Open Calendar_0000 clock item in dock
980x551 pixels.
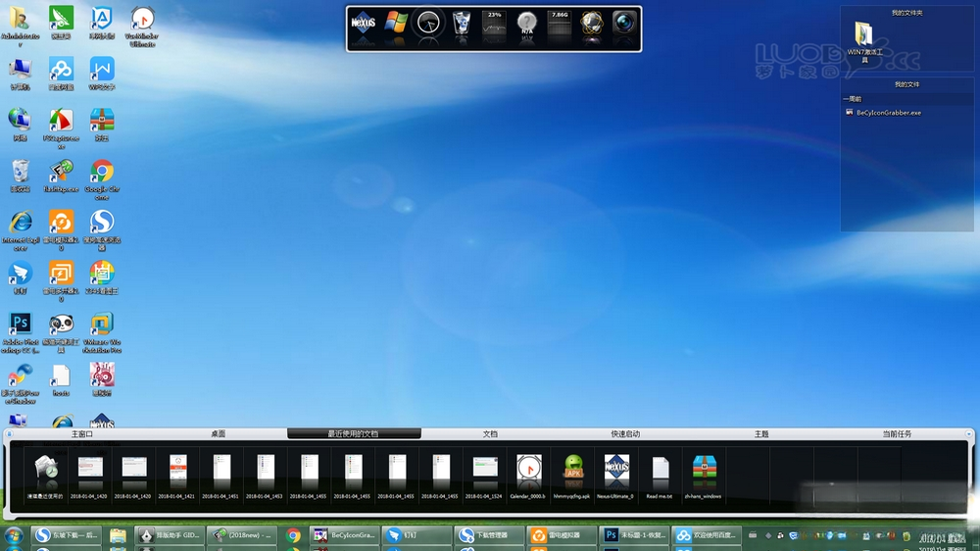(529, 476)
